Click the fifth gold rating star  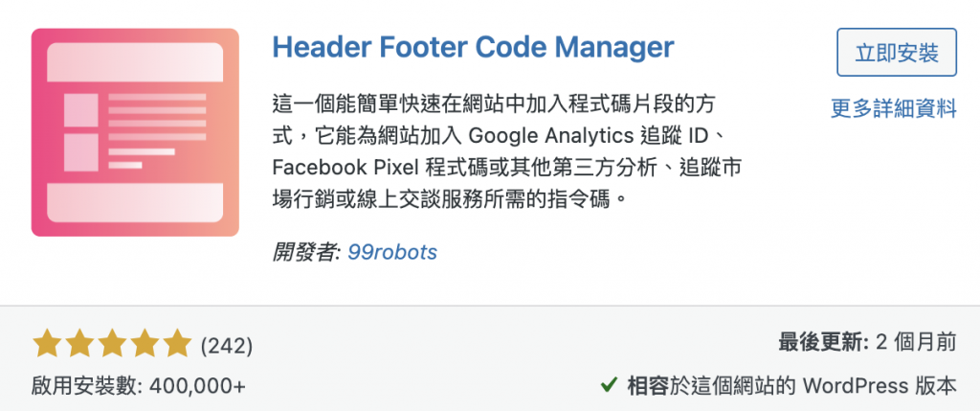click(177, 343)
